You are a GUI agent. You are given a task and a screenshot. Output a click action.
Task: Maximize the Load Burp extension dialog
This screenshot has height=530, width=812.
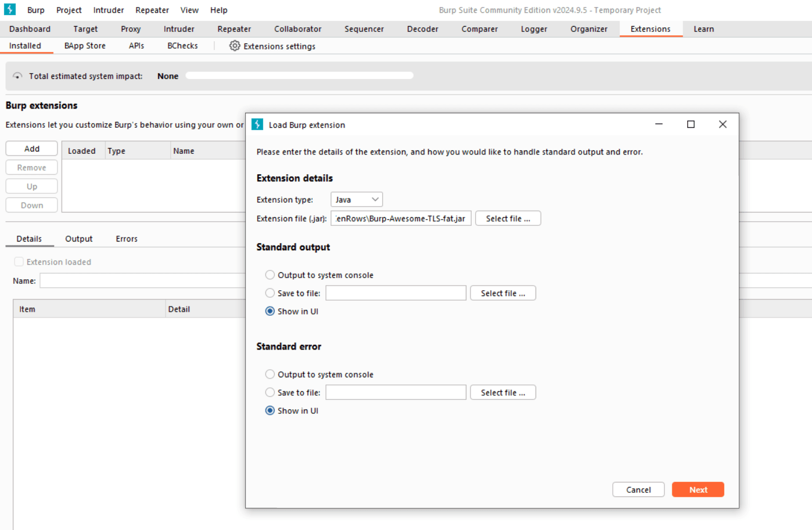coord(691,124)
